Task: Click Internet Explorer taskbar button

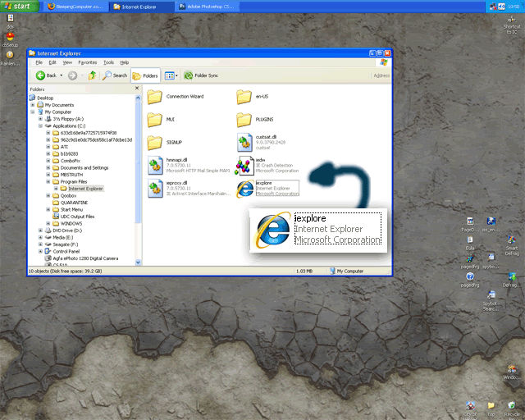Action: (x=141, y=7)
